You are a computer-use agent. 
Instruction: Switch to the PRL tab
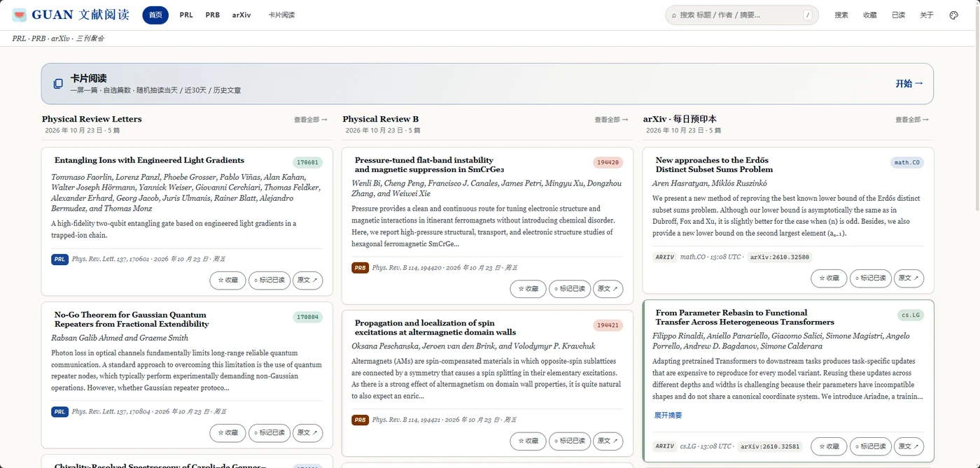pyautogui.click(x=186, y=15)
